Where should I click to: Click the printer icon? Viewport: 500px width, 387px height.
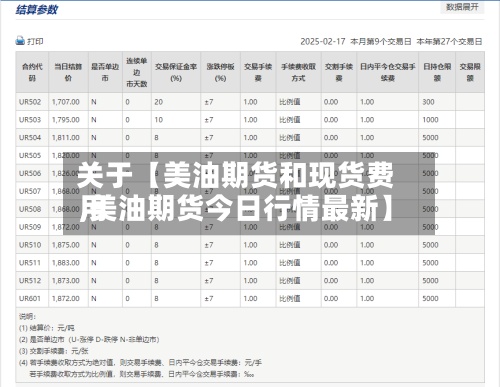20,41
